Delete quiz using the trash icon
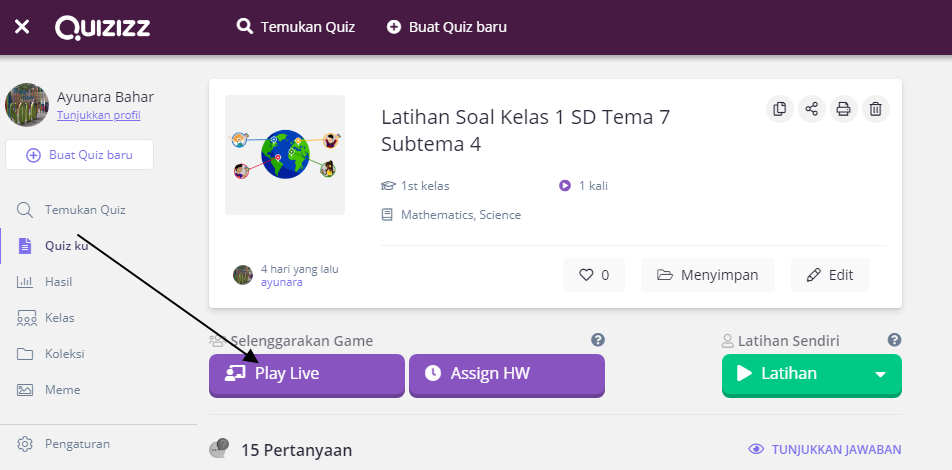Viewport: 952px width, 470px height. [876, 109]
